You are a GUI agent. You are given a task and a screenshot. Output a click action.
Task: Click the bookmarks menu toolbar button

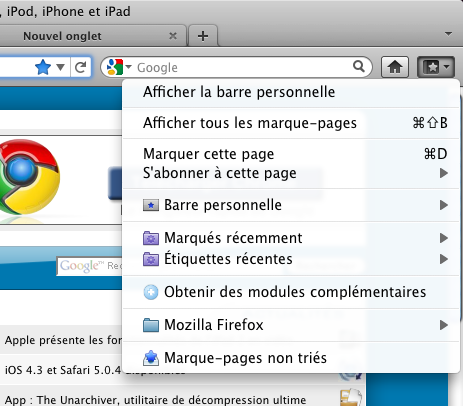436,67
